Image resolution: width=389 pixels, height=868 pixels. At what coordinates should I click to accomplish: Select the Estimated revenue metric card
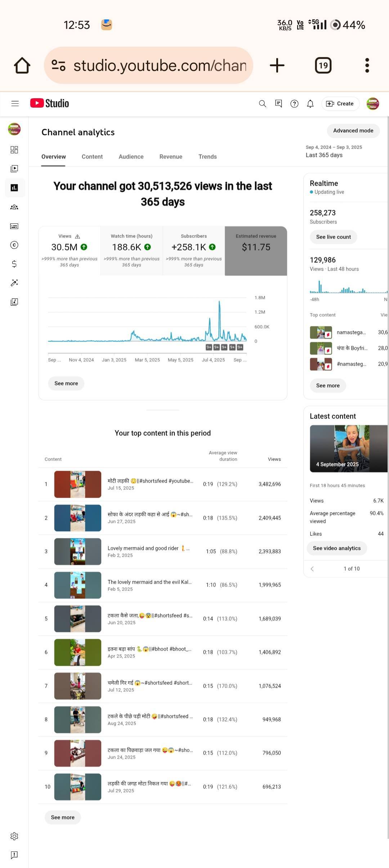(256, 250)
